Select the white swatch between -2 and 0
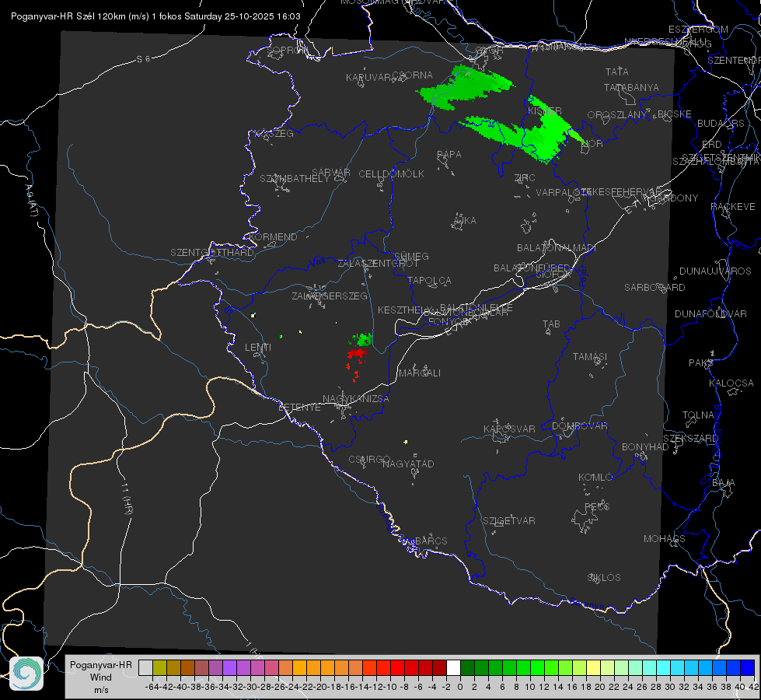Image resolution: width=761 pixels, height=700 pixels. pyautogui.click(x=453, y=667)
